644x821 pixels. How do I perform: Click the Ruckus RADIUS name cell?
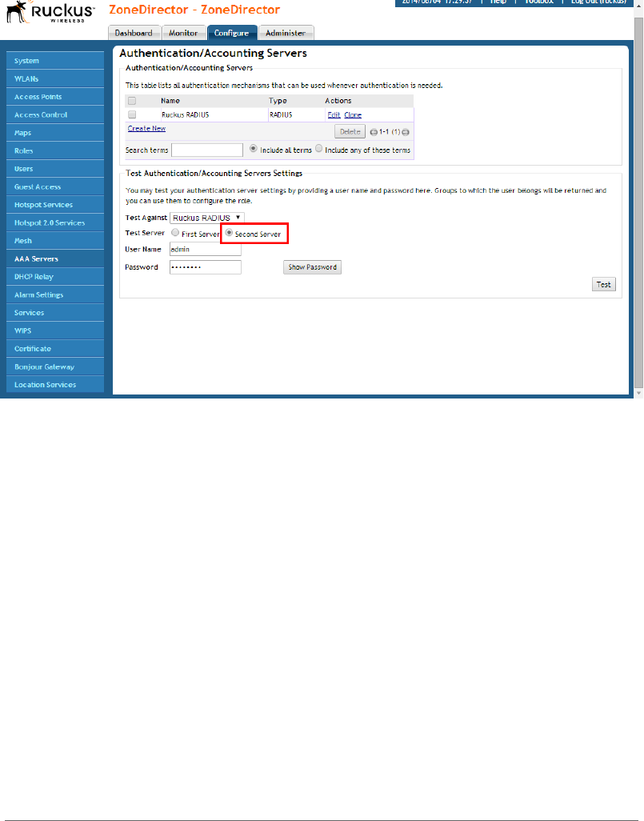coord(214,114)
